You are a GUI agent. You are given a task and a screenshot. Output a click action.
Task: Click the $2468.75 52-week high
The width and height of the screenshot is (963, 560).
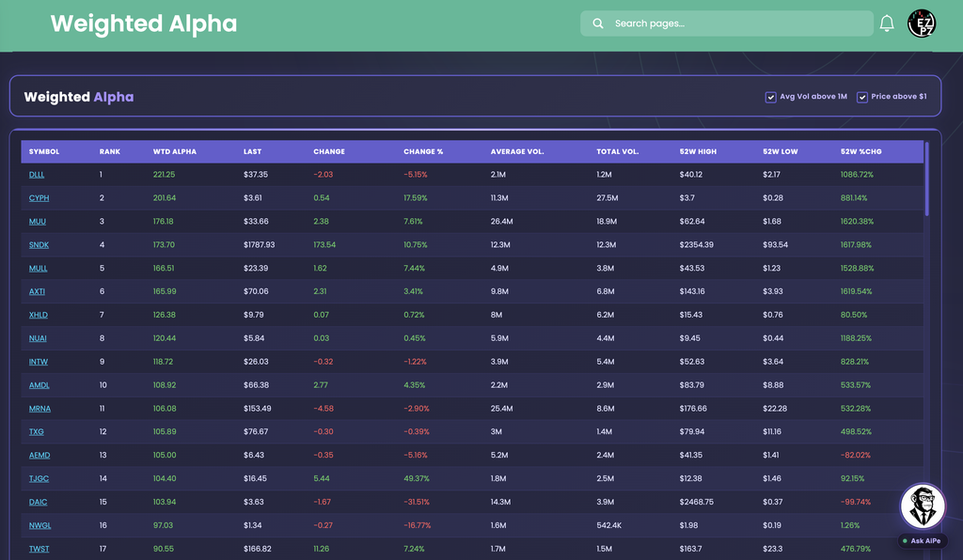point(697,502)
